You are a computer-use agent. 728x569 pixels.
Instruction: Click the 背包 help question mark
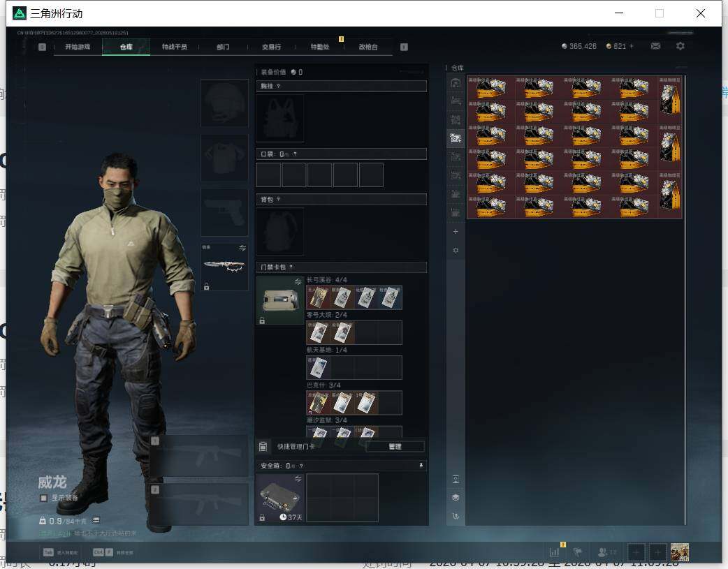pos(278,199)
